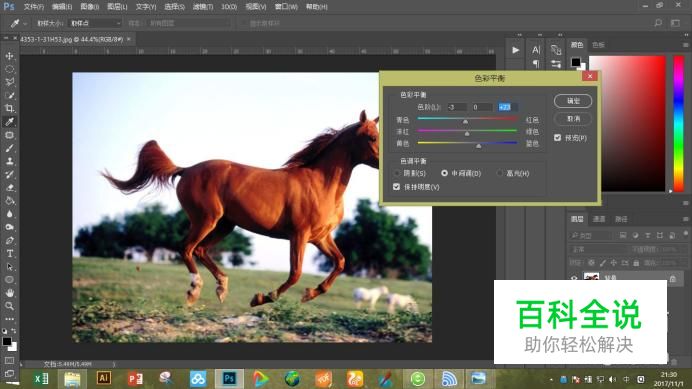Image resolution: width=692 pixels, height=389 pixels.
Task: Open the Filter (滤镜) menu
Action: [203, 7]
